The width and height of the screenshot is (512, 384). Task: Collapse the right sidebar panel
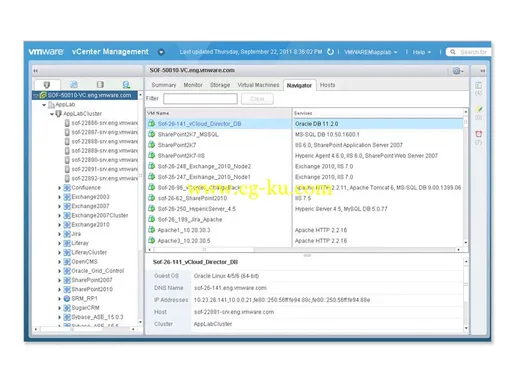point(482,71)
